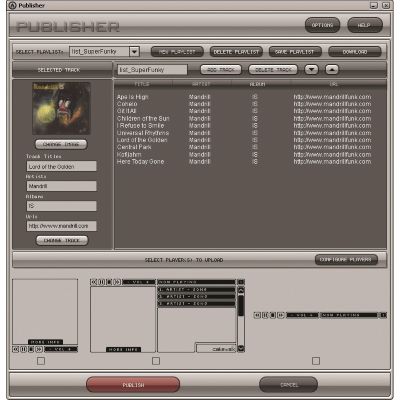
Task: Click the red Publish button
Action: click(x=133, y=385)
